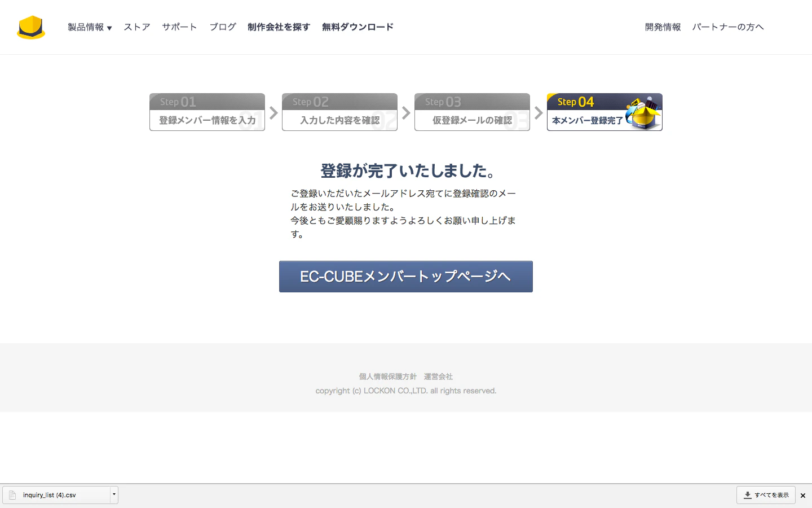Close the downloads bar
This screenshot has height=508, width=812.
[803, 496]
